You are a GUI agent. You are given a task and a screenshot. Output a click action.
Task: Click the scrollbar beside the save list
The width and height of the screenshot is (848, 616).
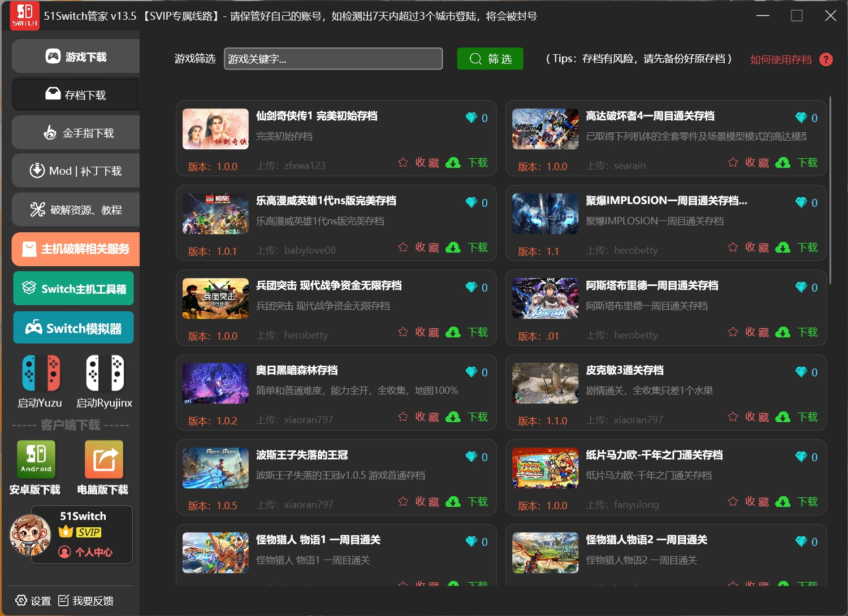(830, 190)
